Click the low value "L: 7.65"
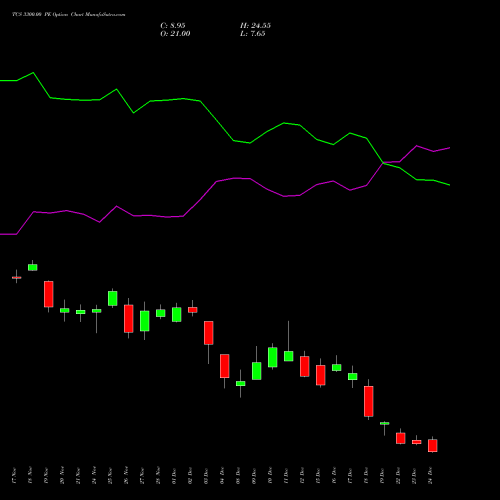500x500 pixels. (x=253, y=34)
